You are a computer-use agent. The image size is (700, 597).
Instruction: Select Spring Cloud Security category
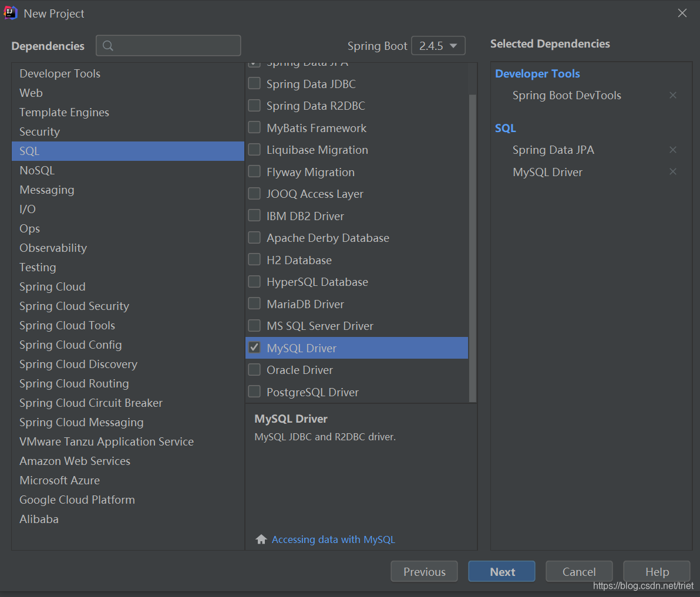pyautogui.click(x=127, y=306)
